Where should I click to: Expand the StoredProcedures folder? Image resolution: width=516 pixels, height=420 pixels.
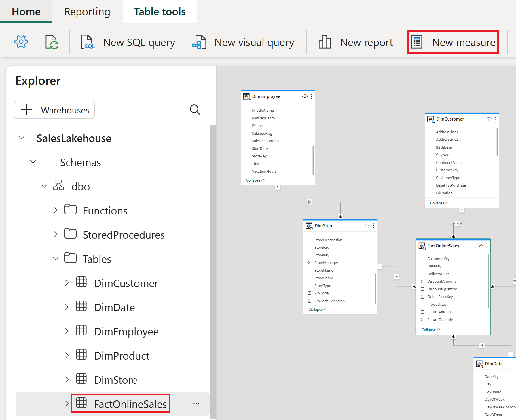[x=56, y=235]
